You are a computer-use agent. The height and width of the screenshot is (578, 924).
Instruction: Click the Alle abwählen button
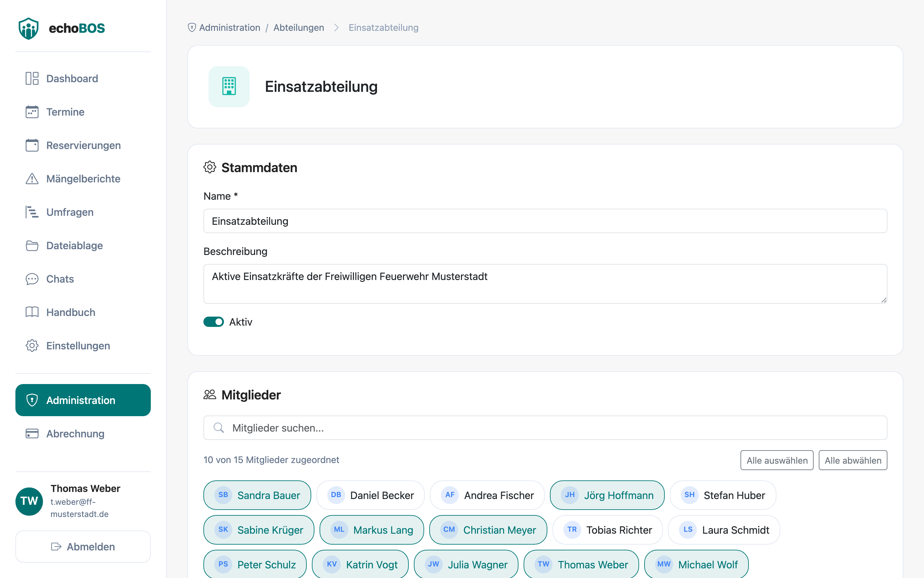[x=853, y=460]
